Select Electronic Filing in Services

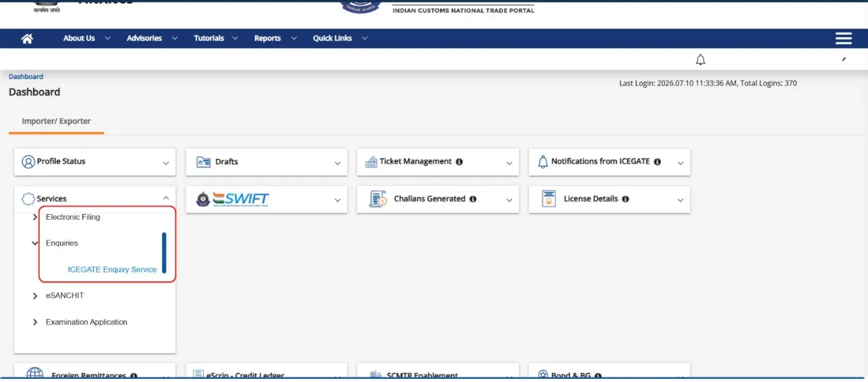coord(73,217)
